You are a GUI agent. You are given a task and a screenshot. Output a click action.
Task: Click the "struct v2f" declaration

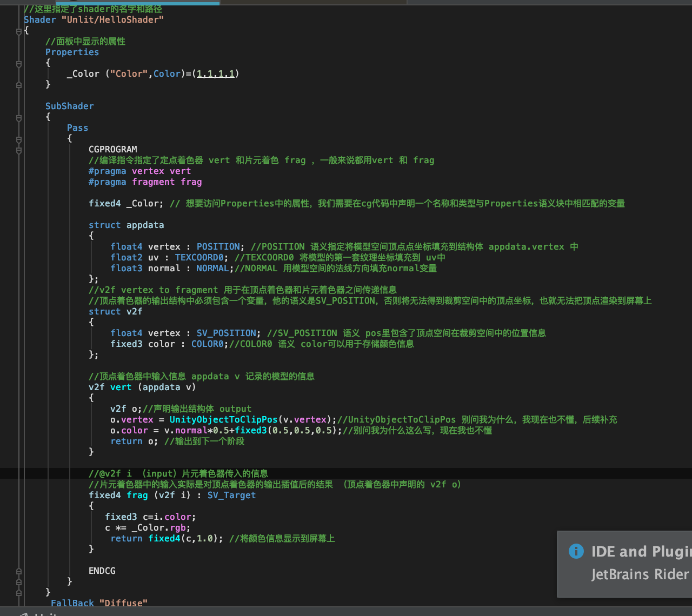115,311
